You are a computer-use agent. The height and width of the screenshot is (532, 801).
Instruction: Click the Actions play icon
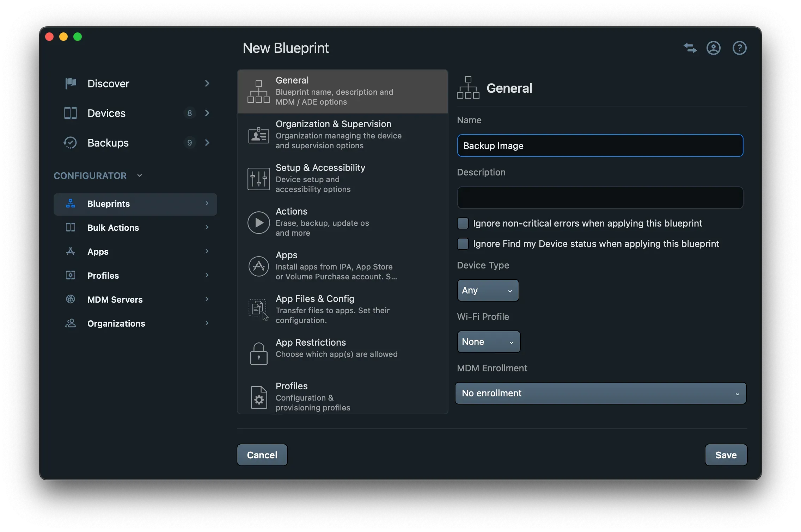258,222
